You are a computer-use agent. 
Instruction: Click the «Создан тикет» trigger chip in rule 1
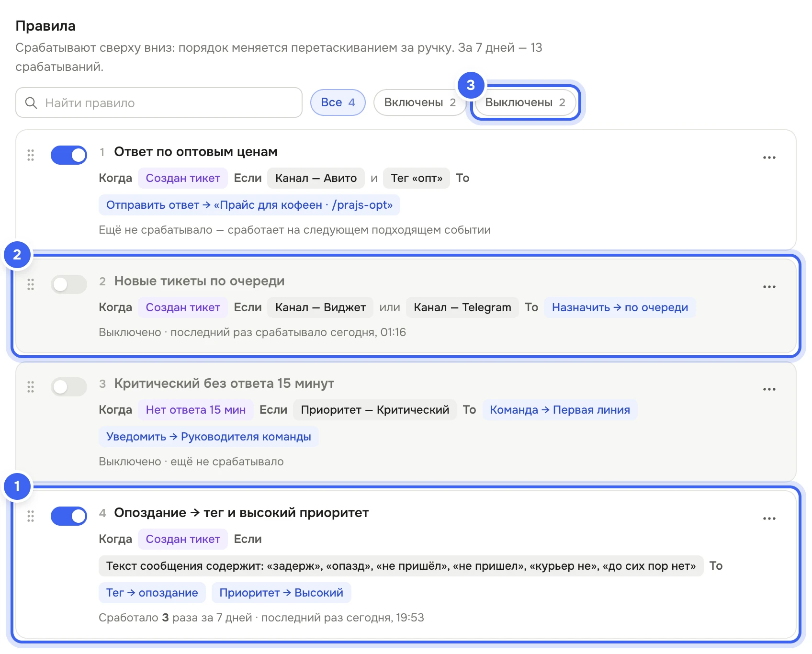point(183,178)
